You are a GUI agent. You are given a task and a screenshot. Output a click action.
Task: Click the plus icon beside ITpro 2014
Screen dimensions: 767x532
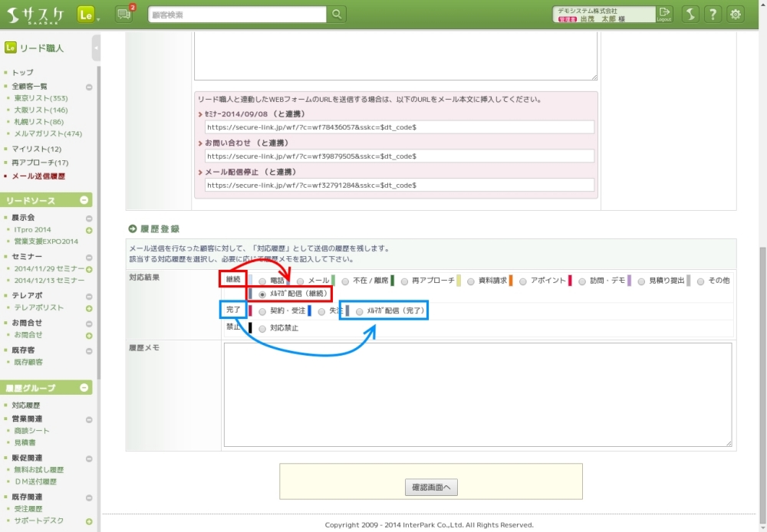point(89,230)
